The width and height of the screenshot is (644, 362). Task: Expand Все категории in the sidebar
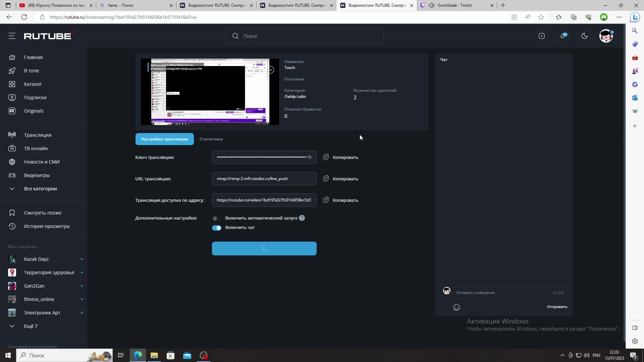40,189
